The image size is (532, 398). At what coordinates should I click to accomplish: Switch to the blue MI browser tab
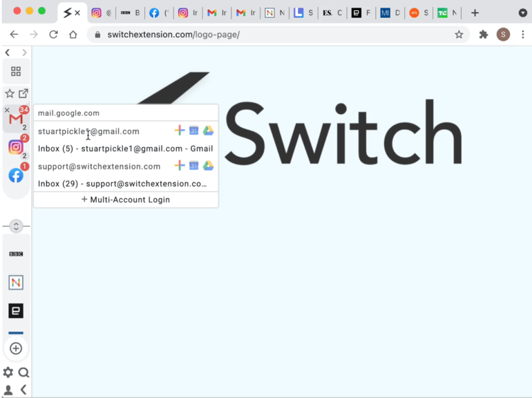390,13
